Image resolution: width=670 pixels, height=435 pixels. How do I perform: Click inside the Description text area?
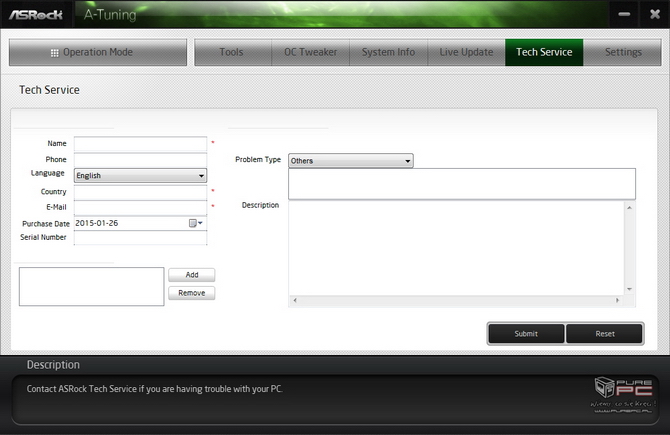(x=456, y=248)
